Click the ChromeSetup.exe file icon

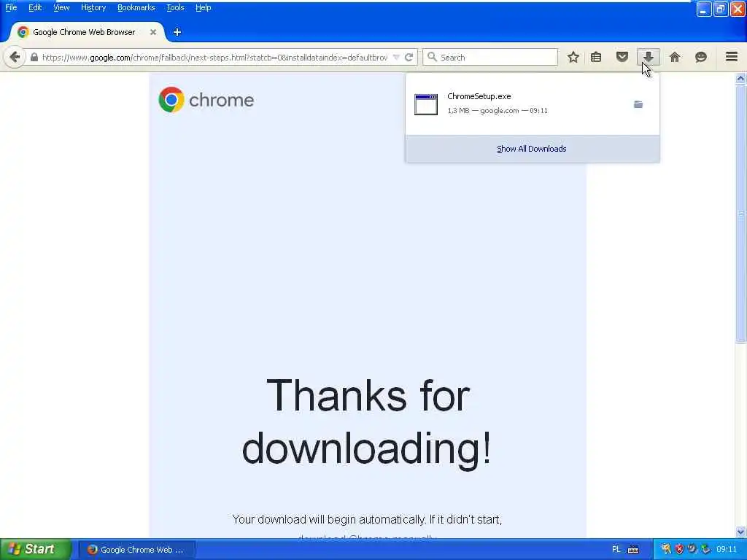pyautogui.click(x=426, y=104)
